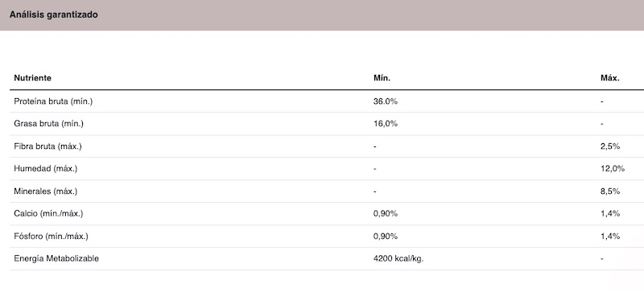Select the Minerales (máx.) row label

click(46, 191)
